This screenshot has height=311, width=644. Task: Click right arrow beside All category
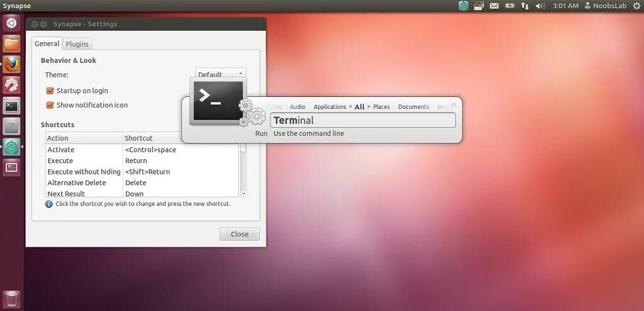click(x=369, y=106)
